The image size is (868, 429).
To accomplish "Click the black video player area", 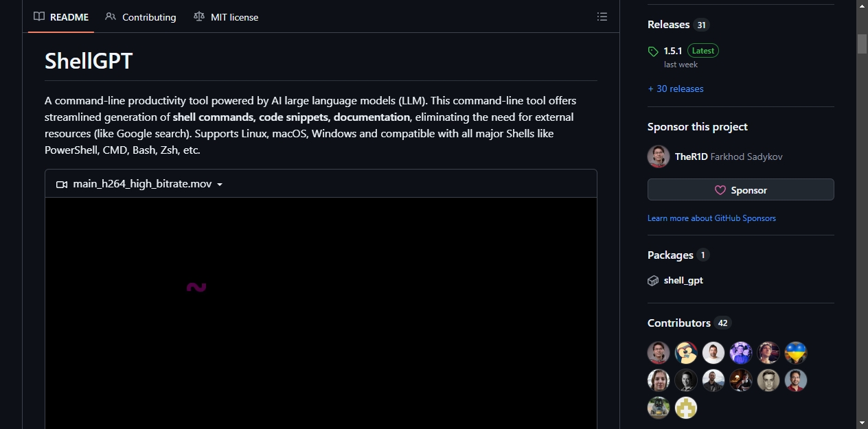I will coord(321,313).
